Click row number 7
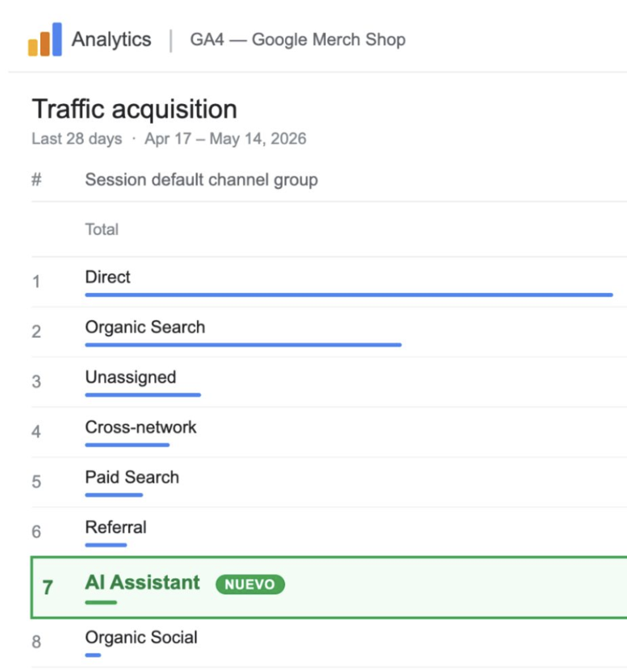Image resolution: width=627 pixels, height=672 pixels. coord(48,587)
